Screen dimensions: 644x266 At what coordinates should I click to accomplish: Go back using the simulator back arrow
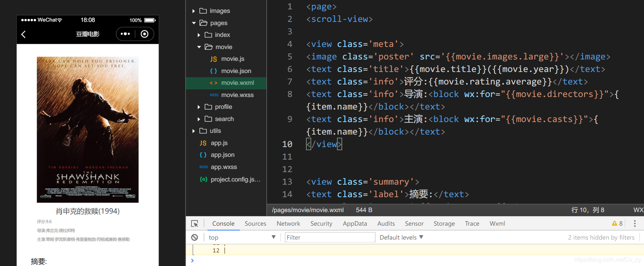point(24,34)
